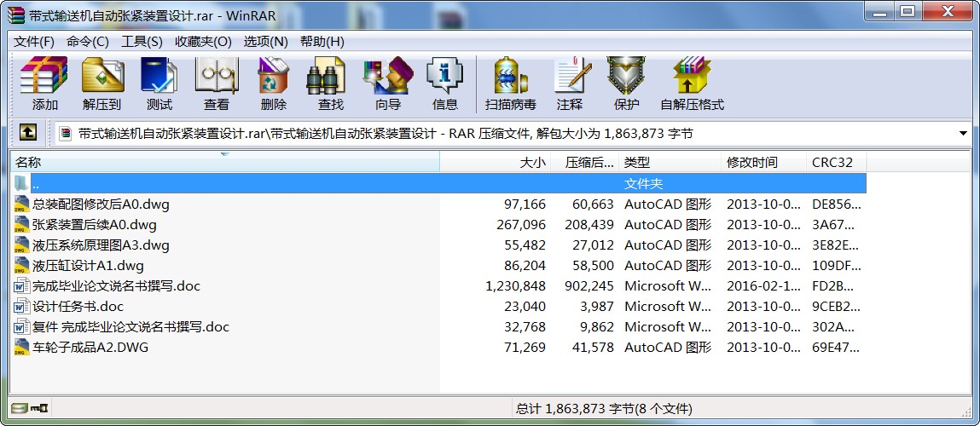
Task: Click file name 设计任务书.doc
Action: coord(78,306)
